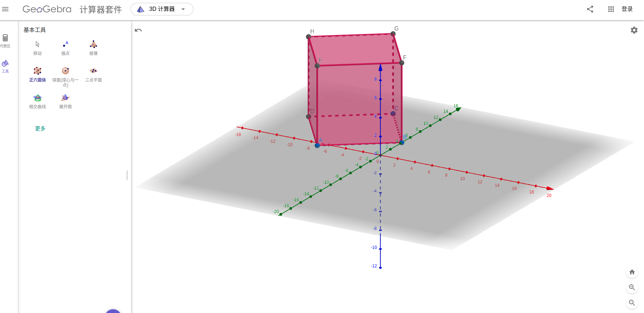
Task: Open the apps grid icon
Action: pos(611,9)
